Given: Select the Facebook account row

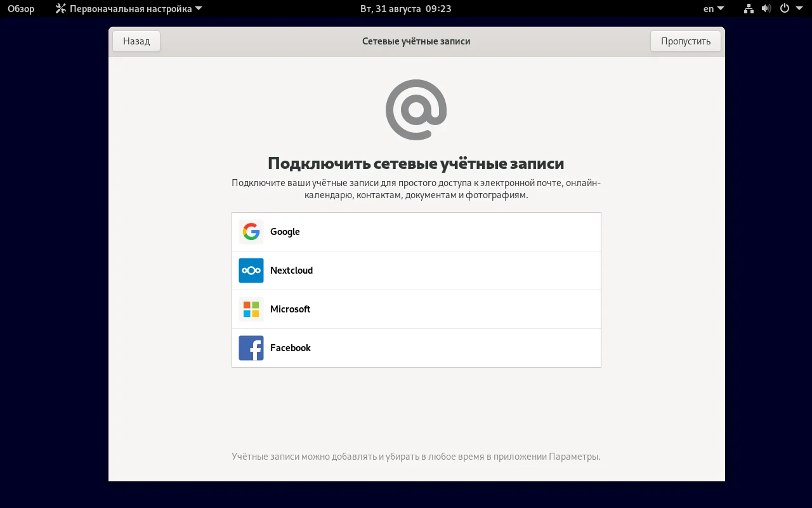Looking at the screenshot, I should click(416, 348).
